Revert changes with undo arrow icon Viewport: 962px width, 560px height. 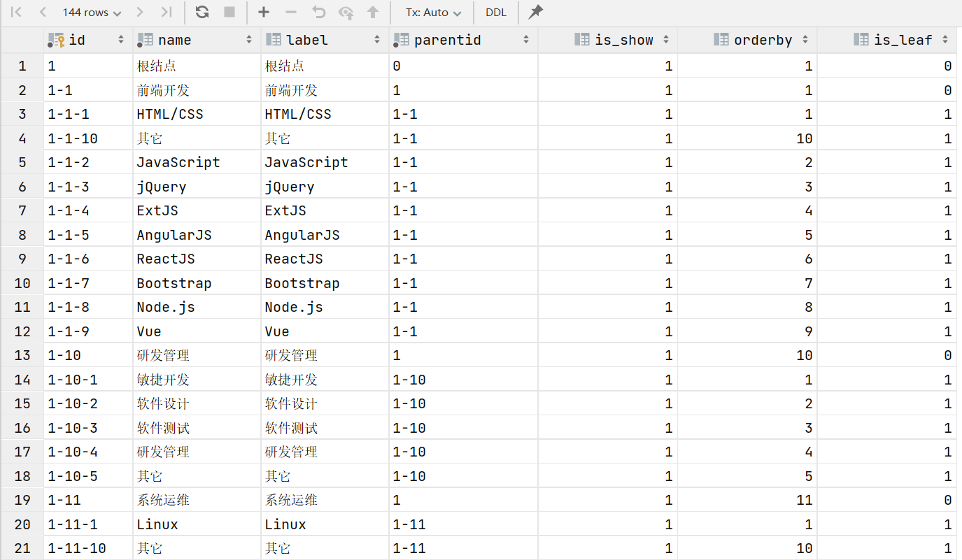(318, 12)
